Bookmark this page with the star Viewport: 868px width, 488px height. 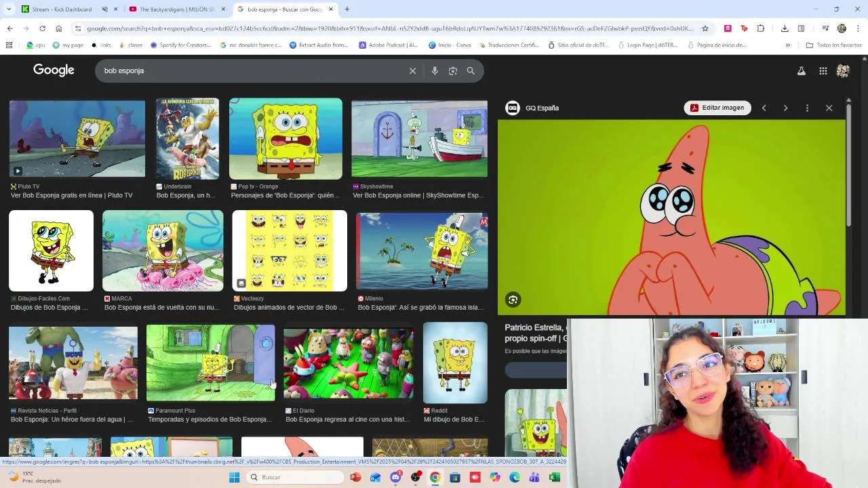tap(705, 28)
